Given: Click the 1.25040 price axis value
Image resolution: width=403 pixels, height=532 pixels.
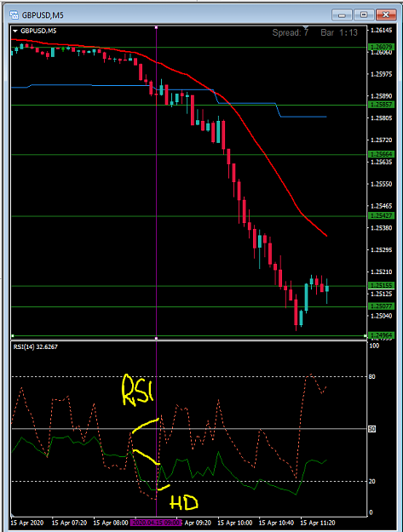Looking at the screenshot, I should tap(381, 316).
